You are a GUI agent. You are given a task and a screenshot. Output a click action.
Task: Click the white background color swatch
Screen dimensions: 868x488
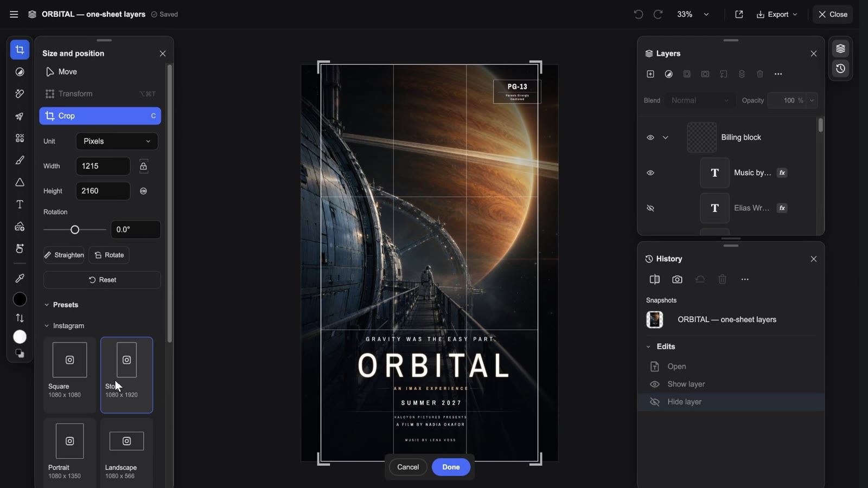pyautogui.click(x=20, y=337)
